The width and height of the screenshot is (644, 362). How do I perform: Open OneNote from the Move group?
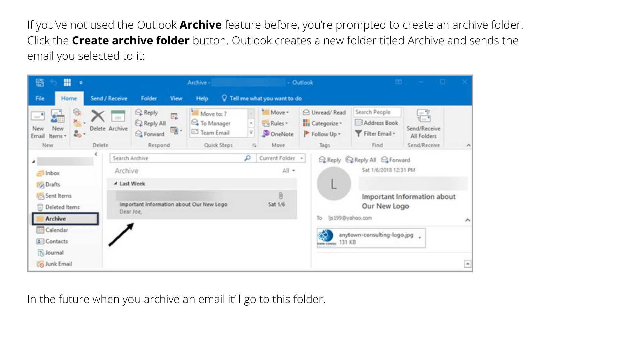tap(278, 134)
